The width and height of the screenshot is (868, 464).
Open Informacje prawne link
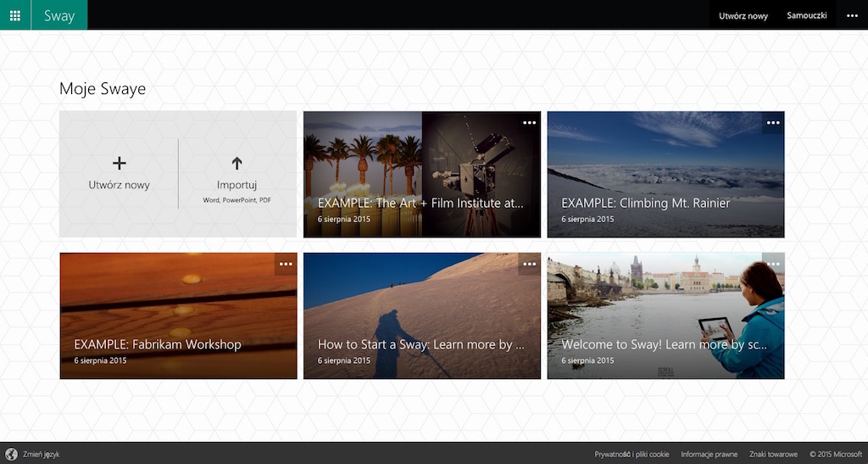(709, 455)
